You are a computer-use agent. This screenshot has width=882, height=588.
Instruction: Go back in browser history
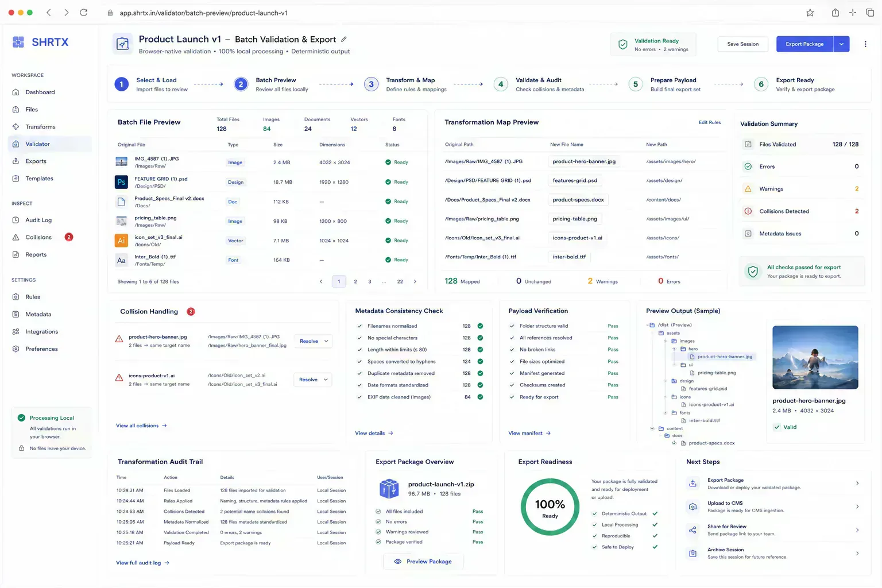pos(49,13)
